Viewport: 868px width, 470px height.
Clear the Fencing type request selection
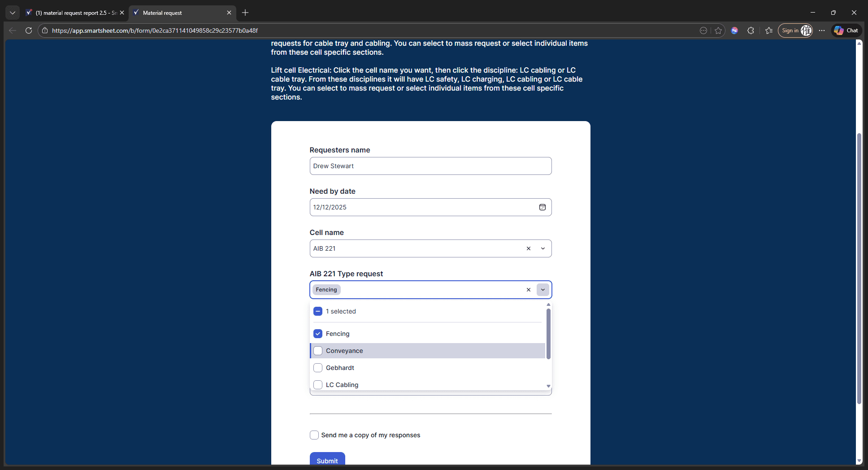[x=529, y=290]
